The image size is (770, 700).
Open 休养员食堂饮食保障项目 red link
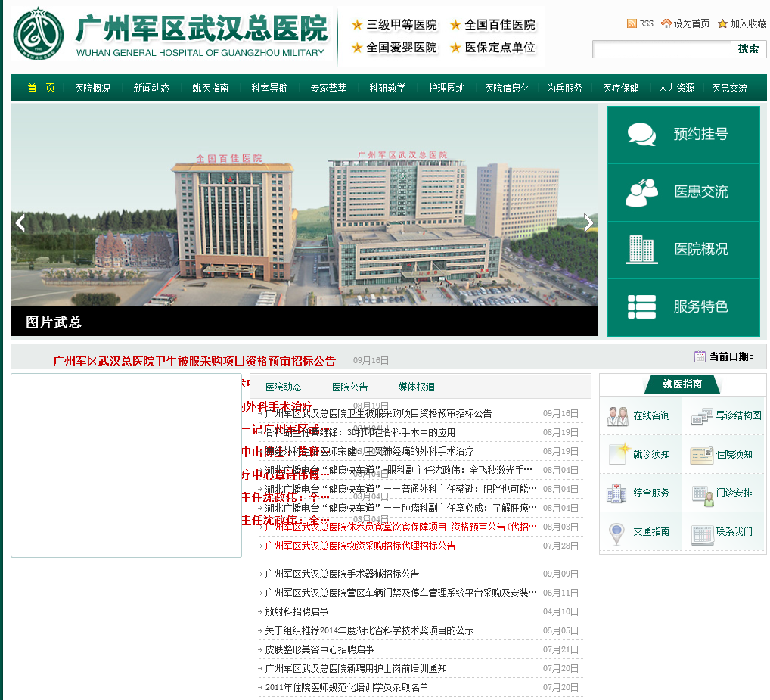pyautogui.click(x=400, y=527)
